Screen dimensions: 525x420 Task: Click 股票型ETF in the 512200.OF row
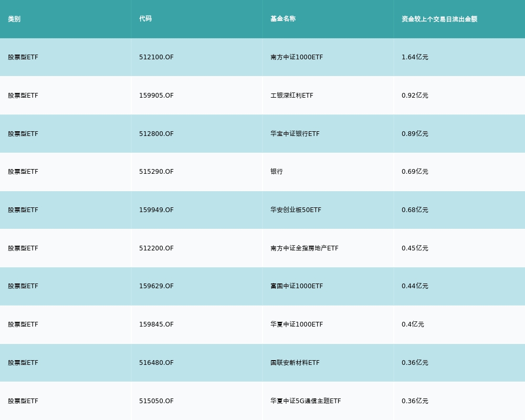pyautogui.click(x=23, y=248)
